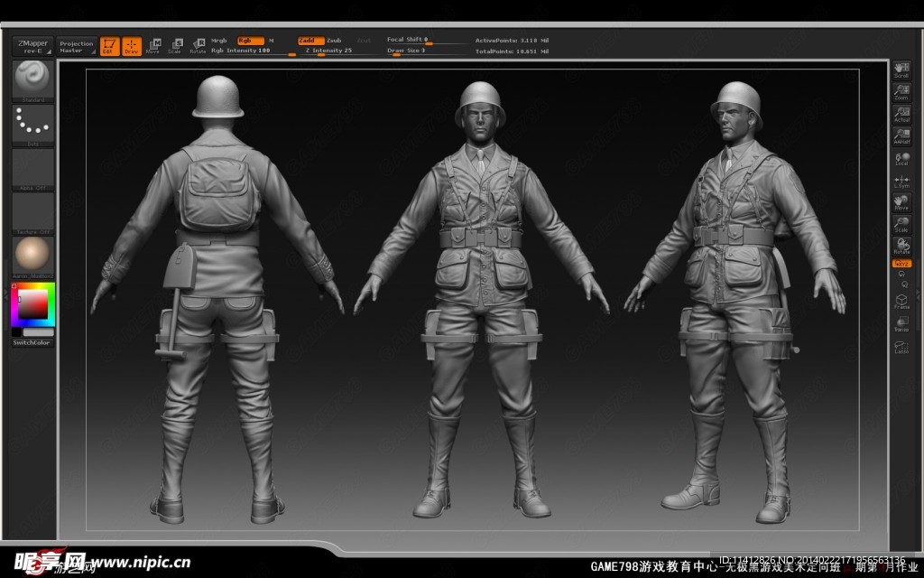This screenshot has height=578, width=924.
Task: Toggle the Draw mode button
Action: click(x=132, y=46)
